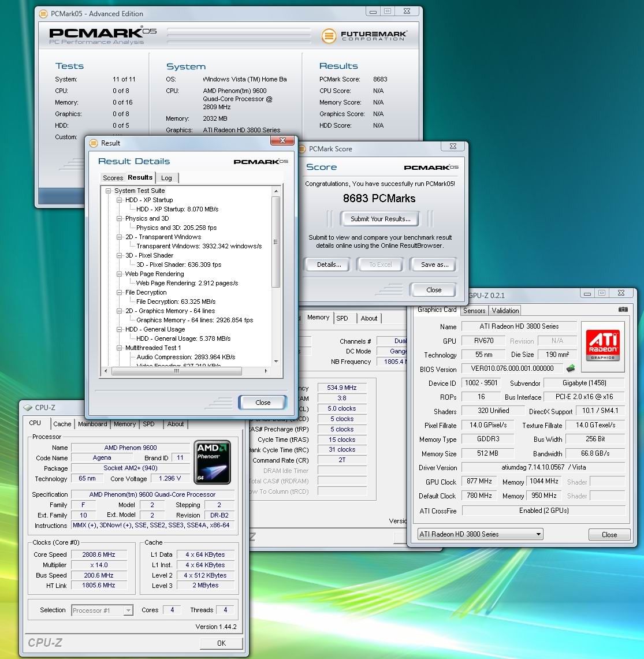Open the About tab in front CPU-Z window
Screen dimensions: 644x659
pyautogui.click(x=175, y=424)
